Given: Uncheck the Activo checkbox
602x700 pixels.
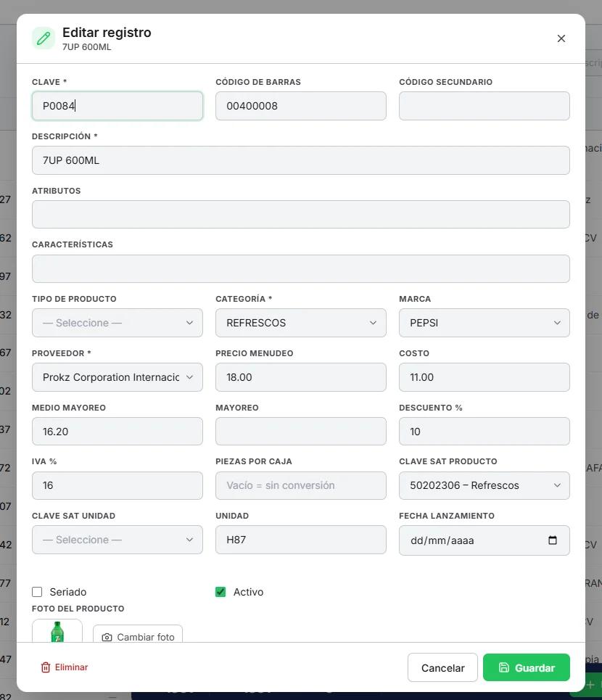Looking at the screenshot, I should [220, 592].
